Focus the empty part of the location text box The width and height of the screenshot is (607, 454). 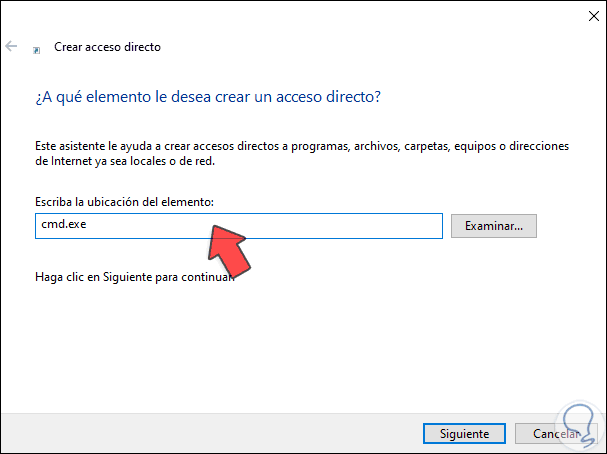[330, 226]
